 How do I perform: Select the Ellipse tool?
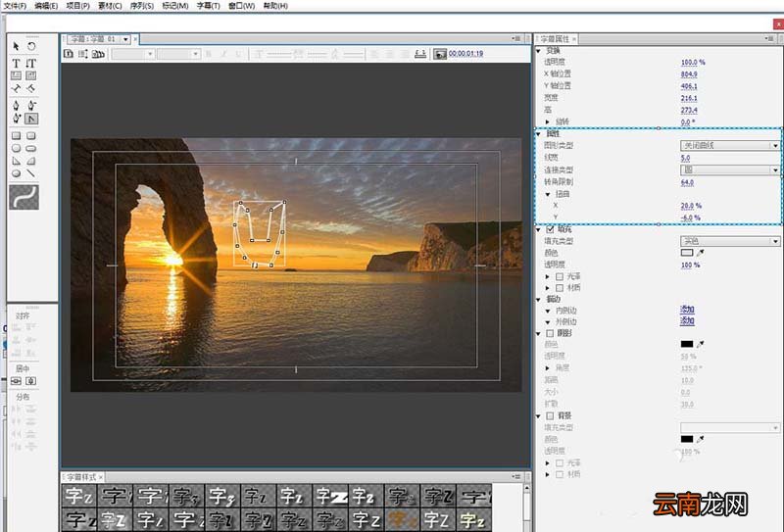[16, 173]
